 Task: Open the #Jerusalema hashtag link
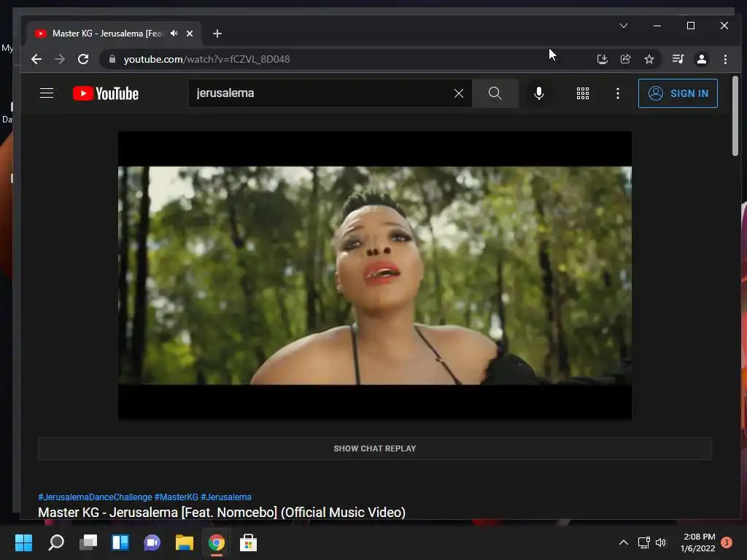point(226,497)
